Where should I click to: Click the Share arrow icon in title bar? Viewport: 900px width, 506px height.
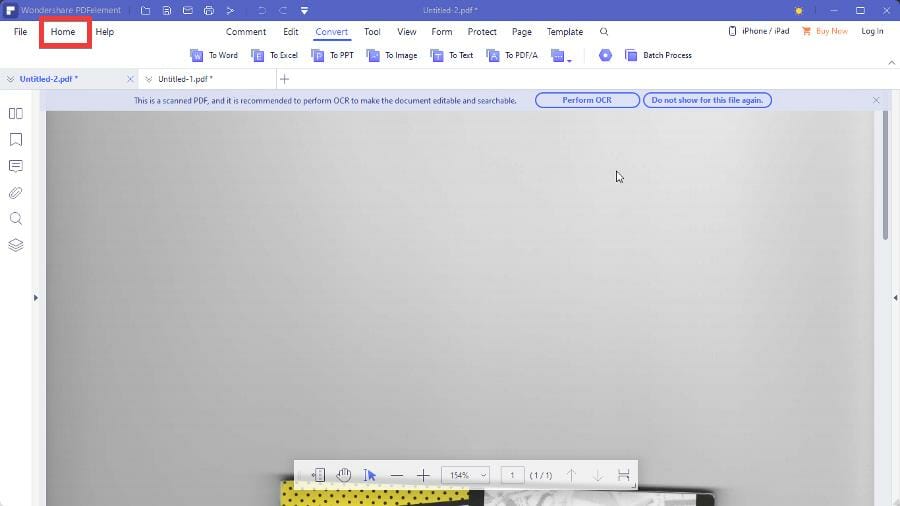coord(230,10)
